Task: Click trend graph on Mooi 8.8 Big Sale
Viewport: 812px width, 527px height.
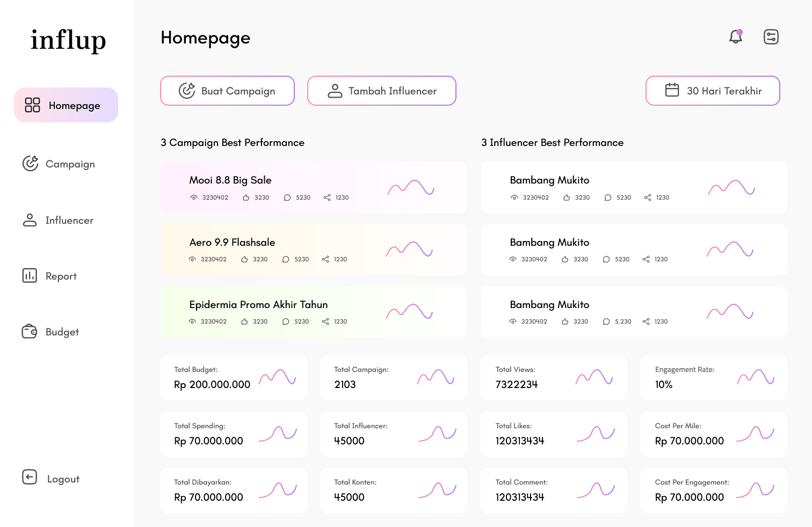Action: click(411, 188)
